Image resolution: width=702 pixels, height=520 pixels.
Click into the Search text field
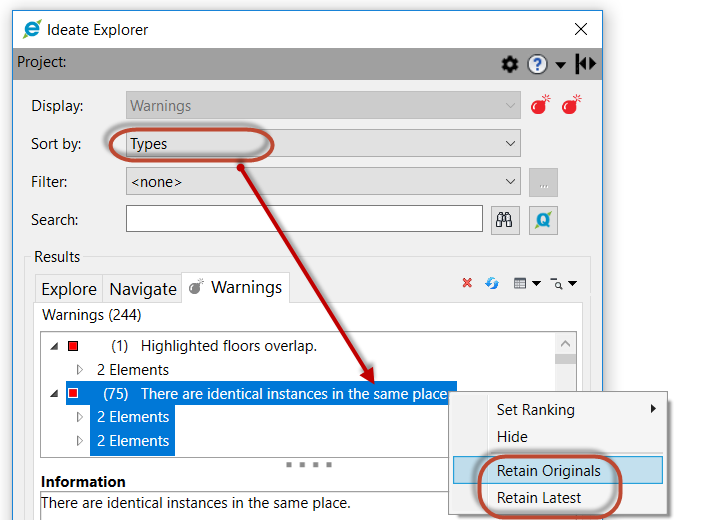pos(304,219)
